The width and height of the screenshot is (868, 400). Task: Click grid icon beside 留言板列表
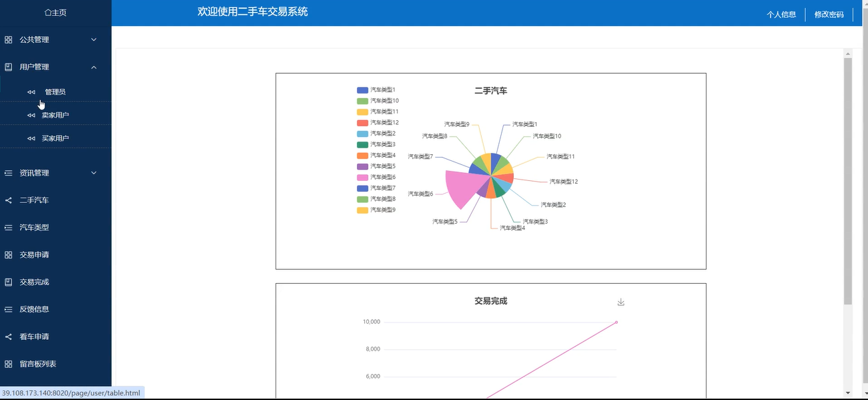tap(9, 365)
